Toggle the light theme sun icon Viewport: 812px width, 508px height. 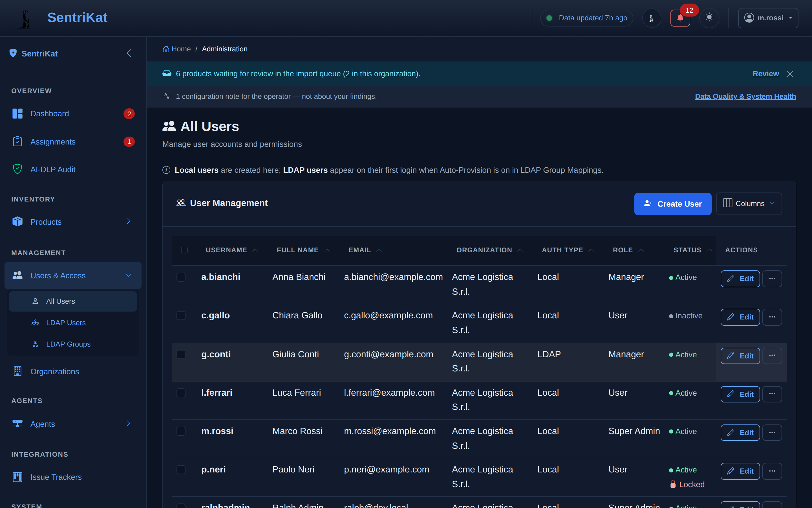pyautogui.click(x=709, y=18)
